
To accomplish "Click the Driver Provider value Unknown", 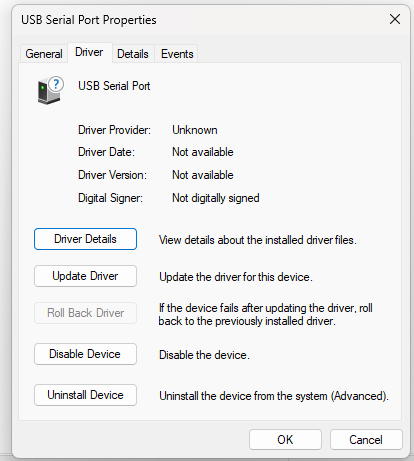I will pyautogui.click(x=195, y=130).
